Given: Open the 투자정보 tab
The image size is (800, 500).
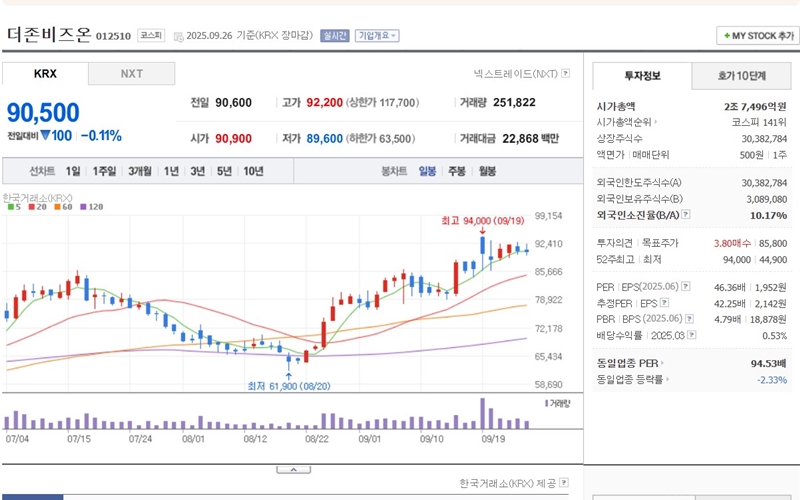Looking at the screenshot, I should tap(642, 76).
